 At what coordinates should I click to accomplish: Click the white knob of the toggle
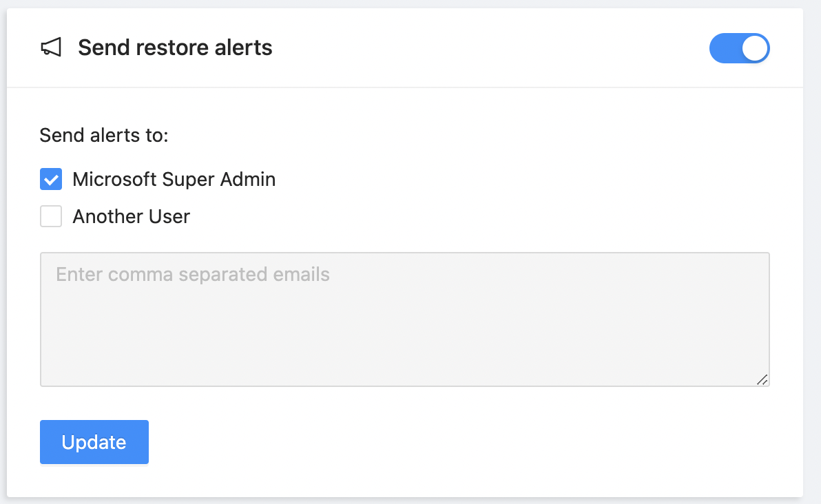click(x=754, y=48)
